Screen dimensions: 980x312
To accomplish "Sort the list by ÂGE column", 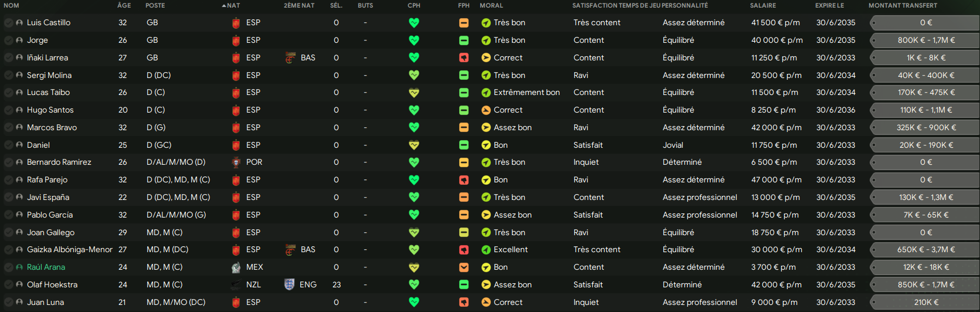I will point(124,5).
